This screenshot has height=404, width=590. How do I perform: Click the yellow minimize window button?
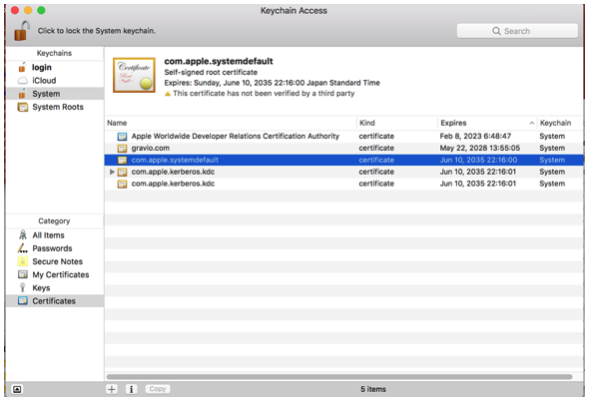coord(28,10)
